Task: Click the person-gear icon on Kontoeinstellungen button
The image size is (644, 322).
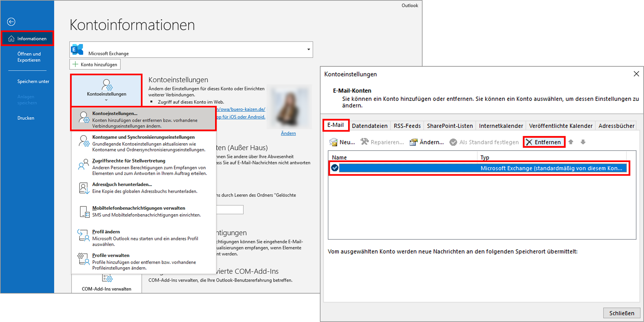Action: click(x=107, y=85)
